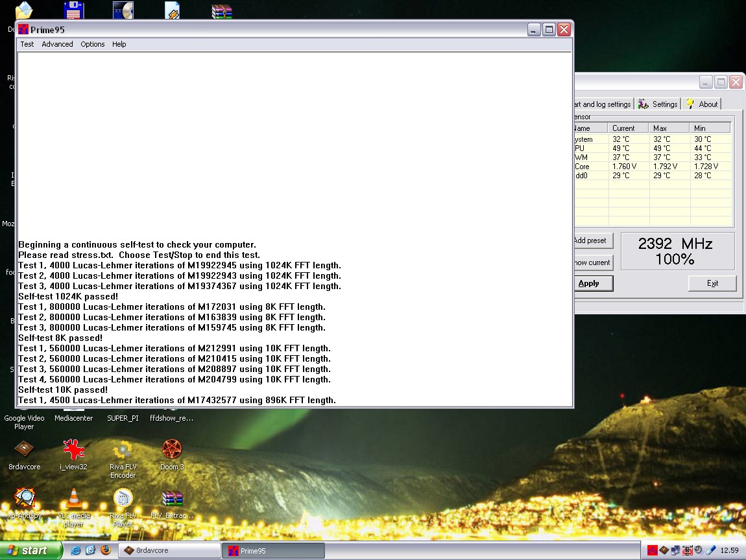Maximize the Prime95 window
Image resolution: width=746 pixels, height=560 pixels.
549,29
